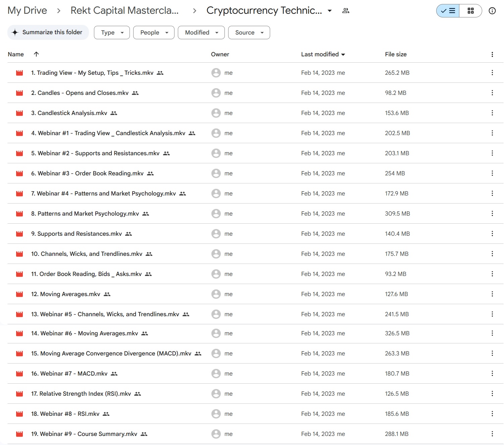Screen dimensions: 504x445
Task: Select 15. Moving Average Convergence Divergence (MACD).mkv file
Action: [x=111, y=353]
